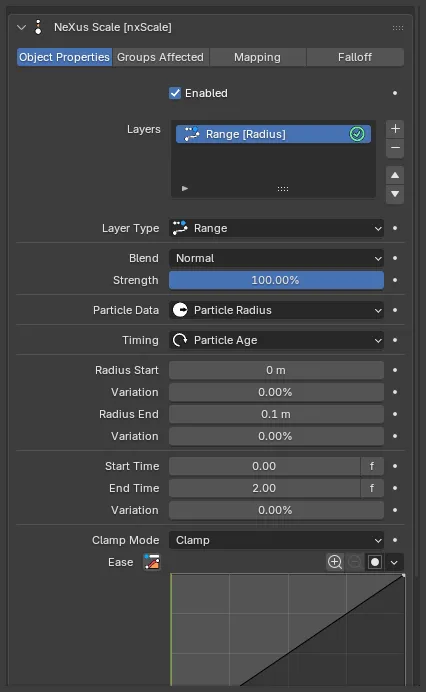Animate the Strength property dot
The image size is (426, 692).
click(395, 280)
